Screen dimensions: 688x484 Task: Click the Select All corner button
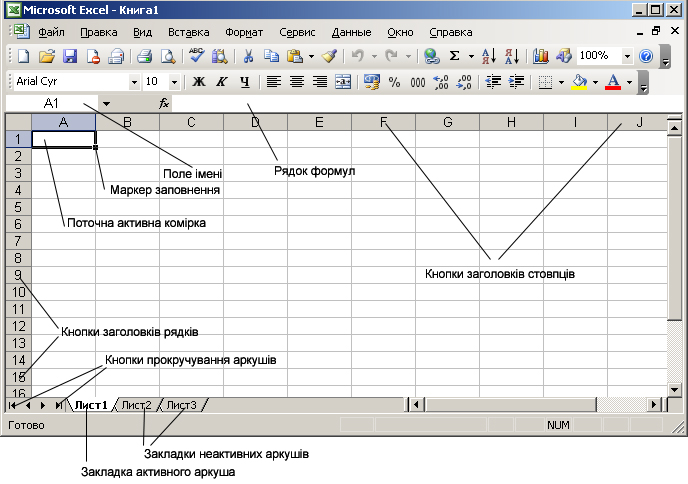[x=18, y=122]
